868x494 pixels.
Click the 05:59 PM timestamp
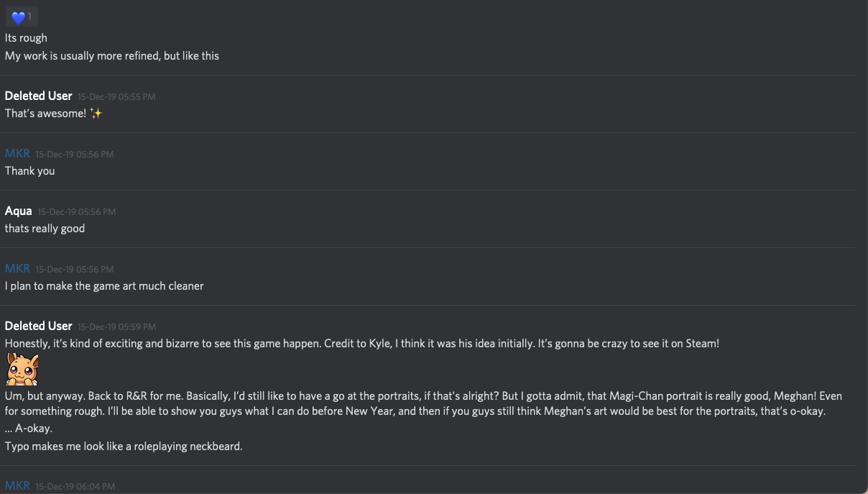pos(116,326)
